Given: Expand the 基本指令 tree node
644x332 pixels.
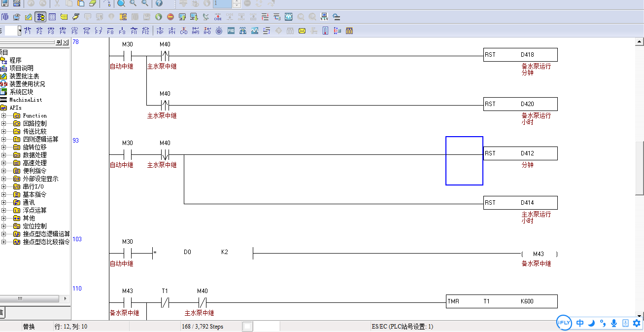Looking at the screenshot, I should click(4, 194).
